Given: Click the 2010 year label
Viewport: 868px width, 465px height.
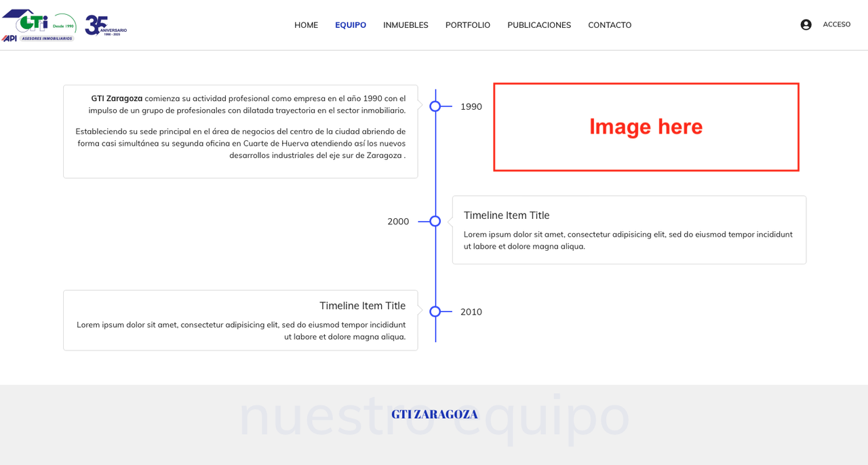Looking at the screenshot, I should tap(471, 312).
